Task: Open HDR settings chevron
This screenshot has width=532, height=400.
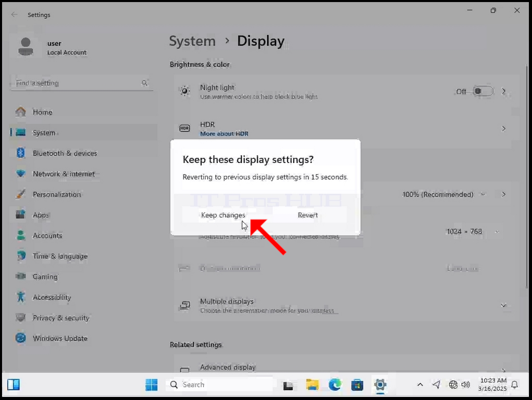Action: click(504, 129)
